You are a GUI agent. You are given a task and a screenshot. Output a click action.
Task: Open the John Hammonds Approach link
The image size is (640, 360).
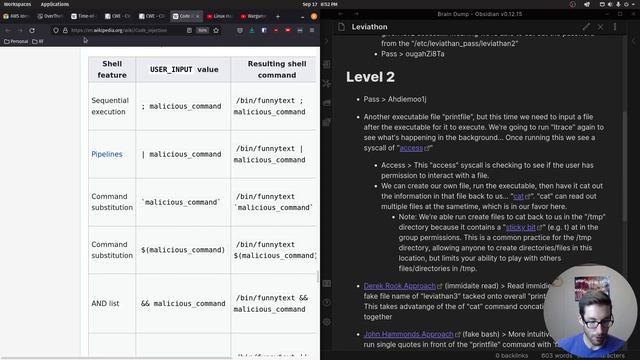[x=409, y=334]
